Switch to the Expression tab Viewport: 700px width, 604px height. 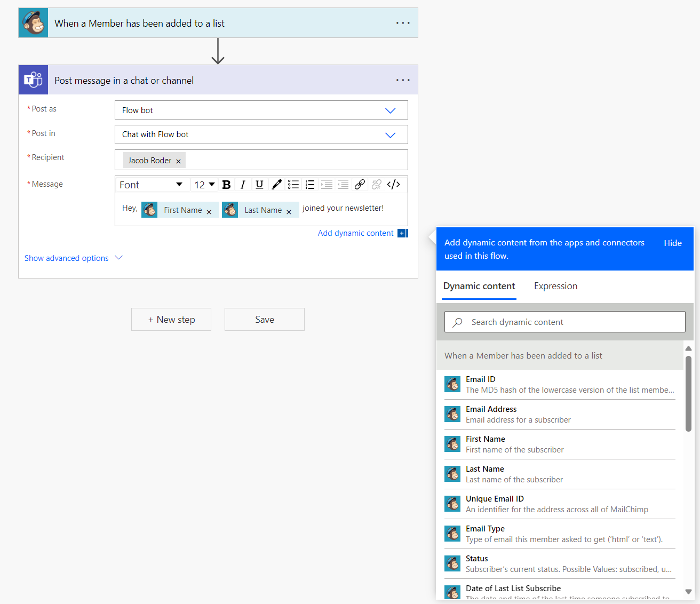coord(555,286)
